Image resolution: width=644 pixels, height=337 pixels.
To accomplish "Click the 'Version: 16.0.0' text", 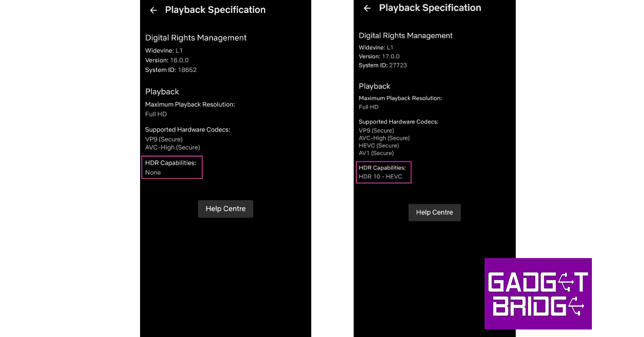I will tap(167, 60).
